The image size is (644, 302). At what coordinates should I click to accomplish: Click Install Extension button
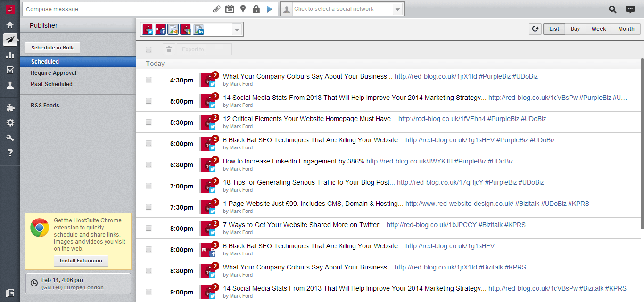(81, 261)
